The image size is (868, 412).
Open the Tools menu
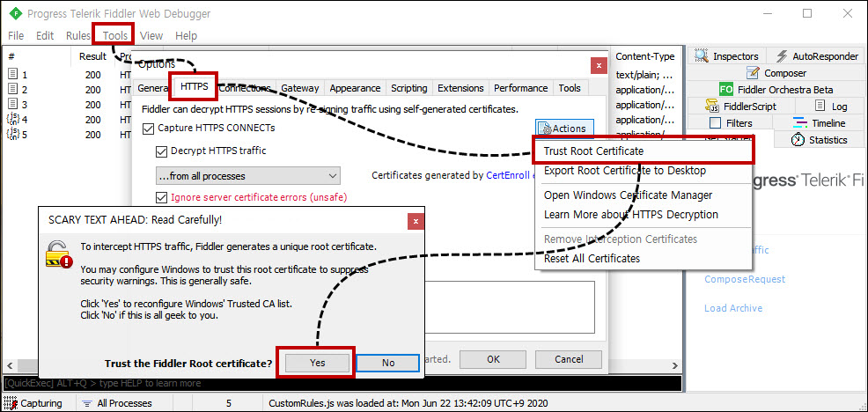114,35
